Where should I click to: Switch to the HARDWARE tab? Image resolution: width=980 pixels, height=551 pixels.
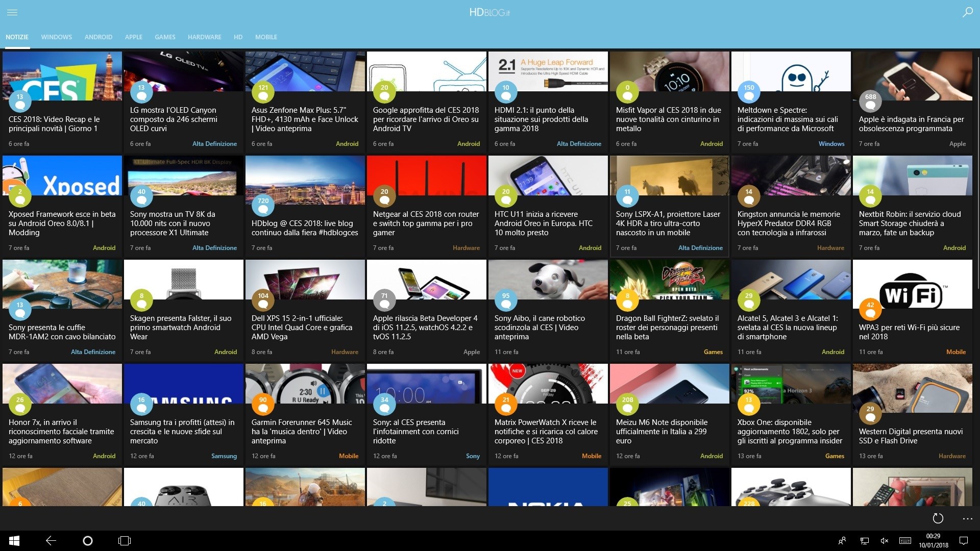click(204, 37)
